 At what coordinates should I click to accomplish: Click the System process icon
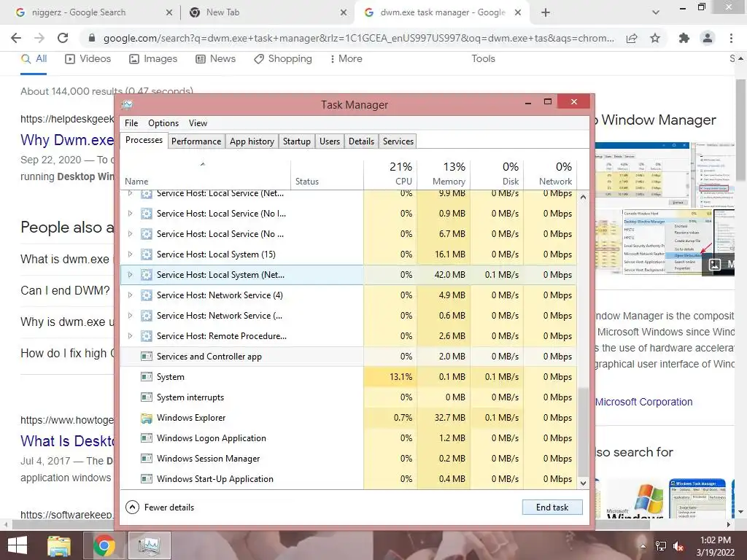point(146,377)
